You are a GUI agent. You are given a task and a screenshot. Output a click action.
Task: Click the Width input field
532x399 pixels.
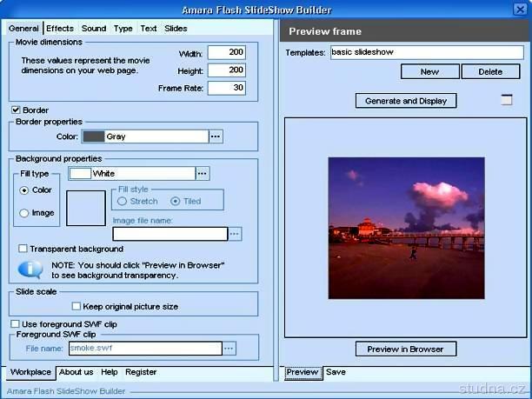pos(226,53)
